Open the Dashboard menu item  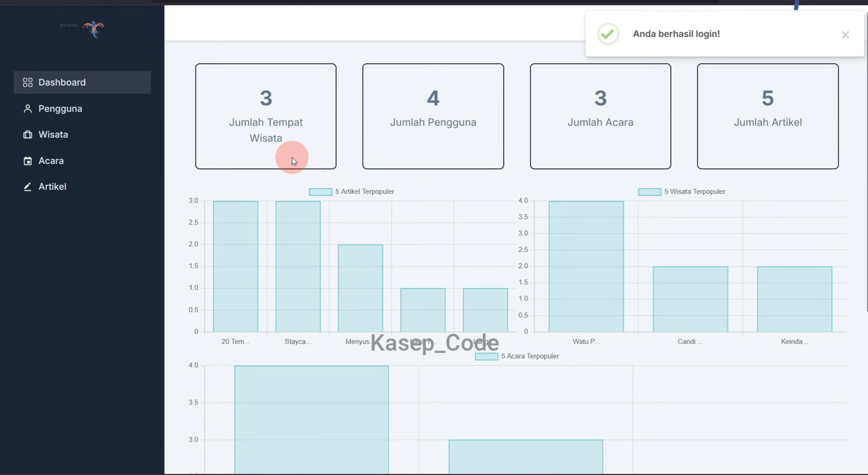[82, 82]
